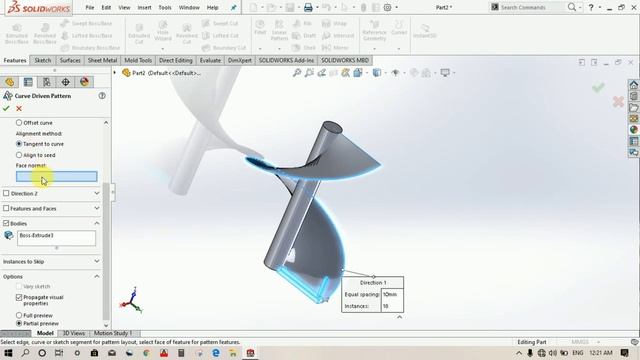Click Boss-Extrude3 in Bodies list
The width and height of the screenshot is (640, 360).
click(x=37, y=236)
